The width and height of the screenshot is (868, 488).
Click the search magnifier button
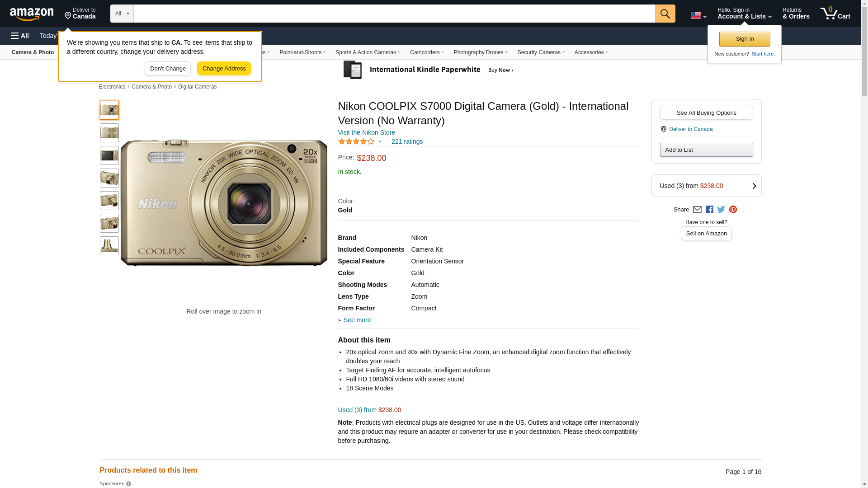pyautogui.click(x=665, y=14)
